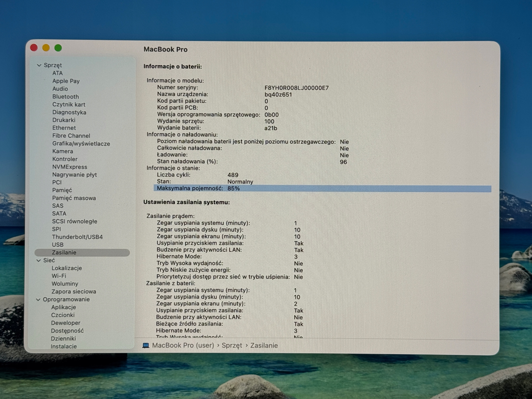
Task: Click the green full-screen window button
Action: [x=58, y=48]
